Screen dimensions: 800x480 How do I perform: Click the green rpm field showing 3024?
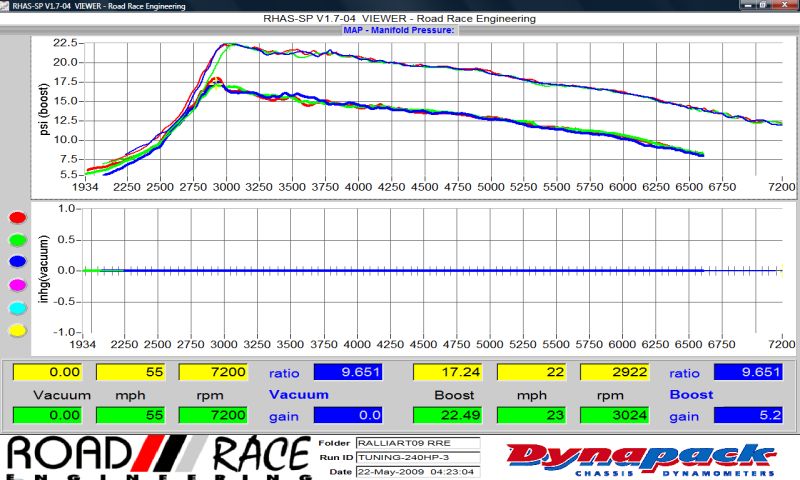612,414
